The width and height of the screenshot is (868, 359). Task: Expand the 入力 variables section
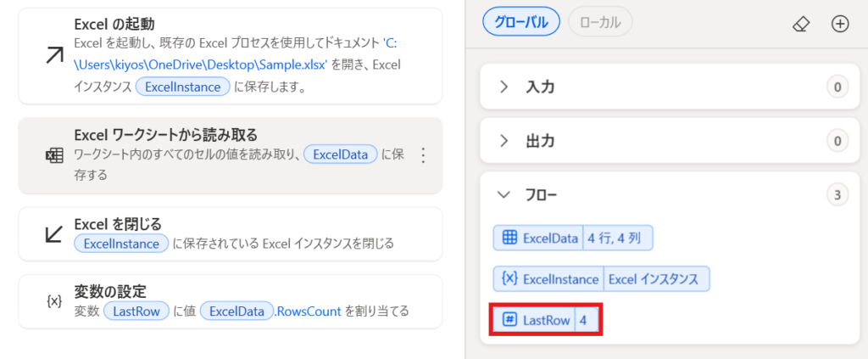click(x=665, y=87)
